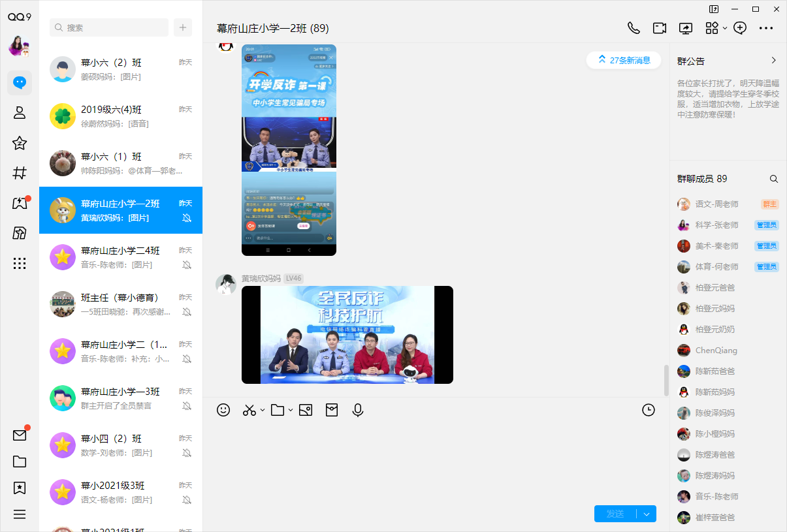
Task: Open the Messages tab in sidebar
Action: click(20, 82)
